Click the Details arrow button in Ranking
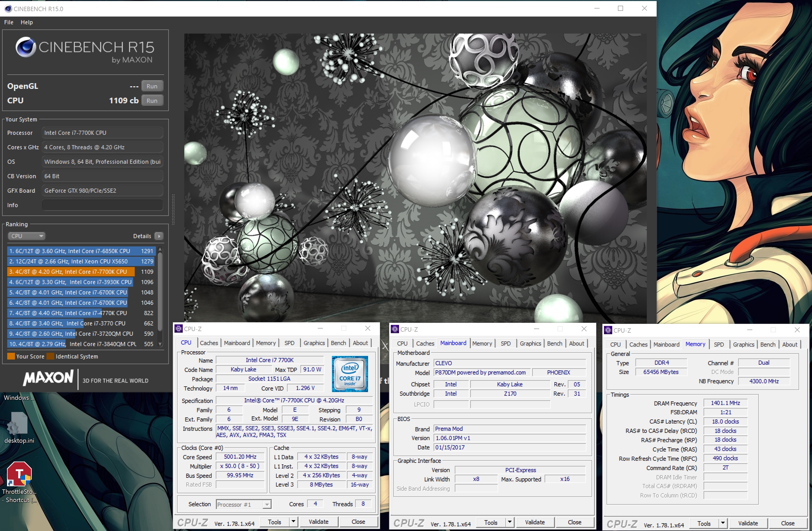 [x=159, y=236]
